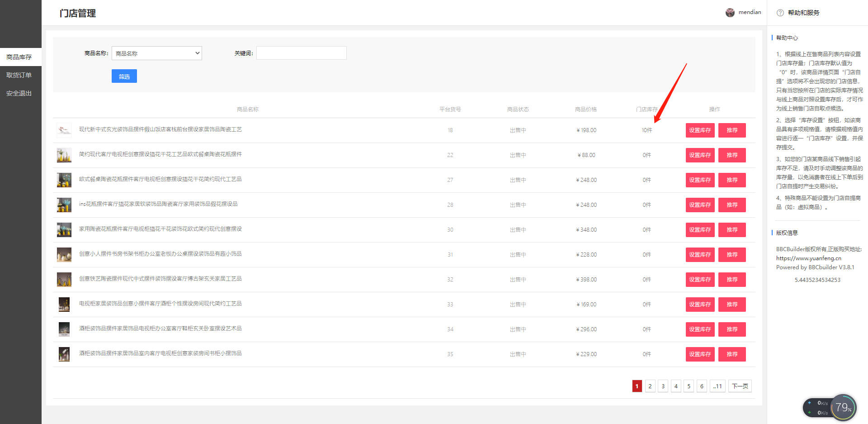Viewport: 868px width, 424px height.
Task: Focus the 关键词 keyword input field
Action: [x=302, y=53]
